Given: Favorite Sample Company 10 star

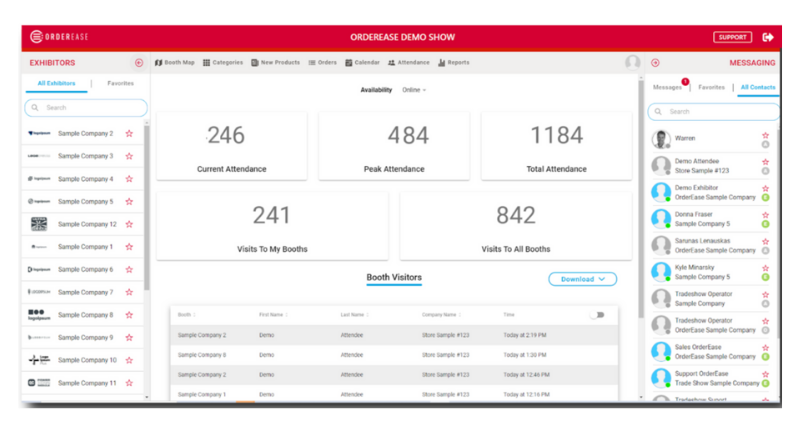Looking at the screenshot, I should [129, 360].
